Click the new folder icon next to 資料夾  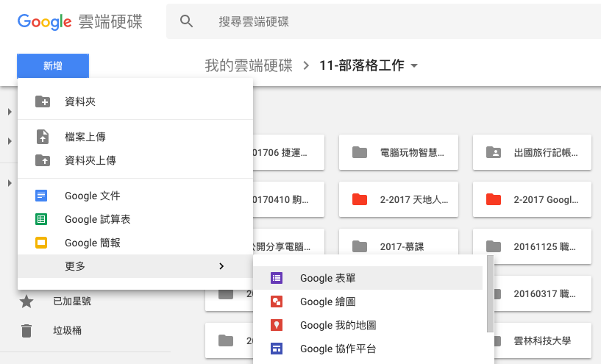43,101
